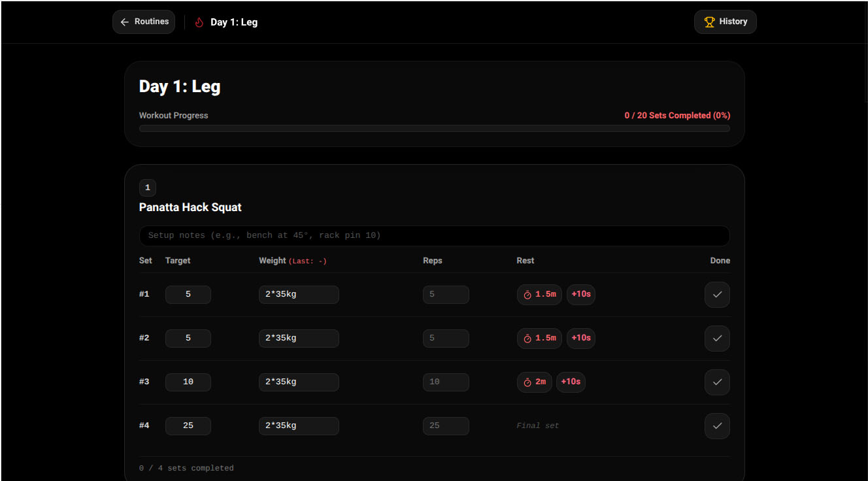Screen dimensions: 868x481
Task: Click the back arrow icon beside Routines
Action: point(125,22)
